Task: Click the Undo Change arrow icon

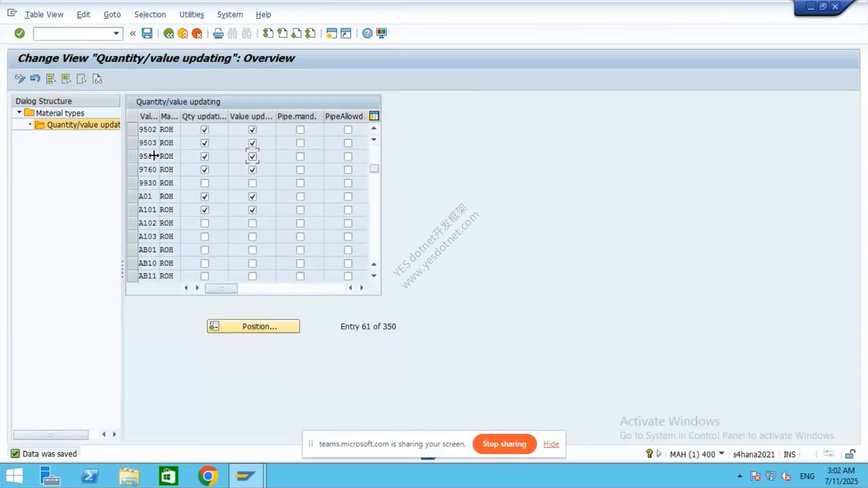Action: [35, 79]
